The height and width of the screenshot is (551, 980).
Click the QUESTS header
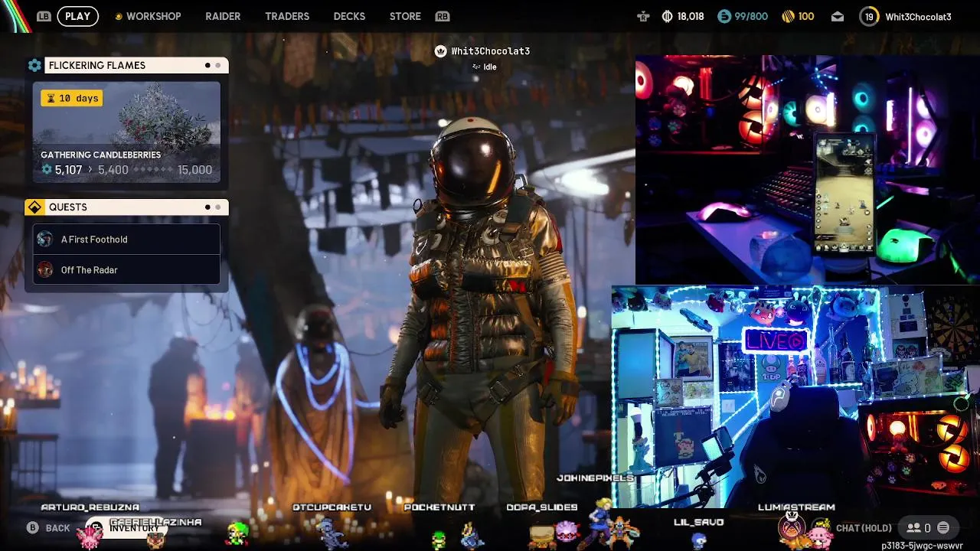coord(126,207)
